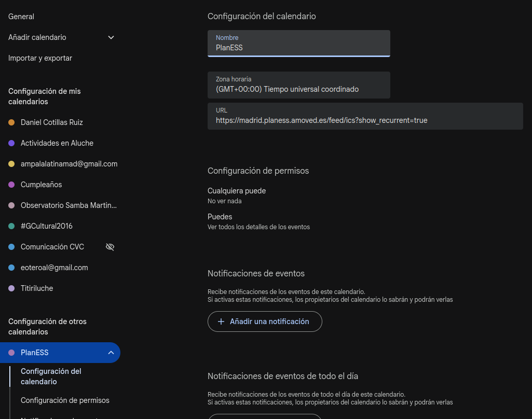Expand the Añadir calendario section

click(111, 37)
